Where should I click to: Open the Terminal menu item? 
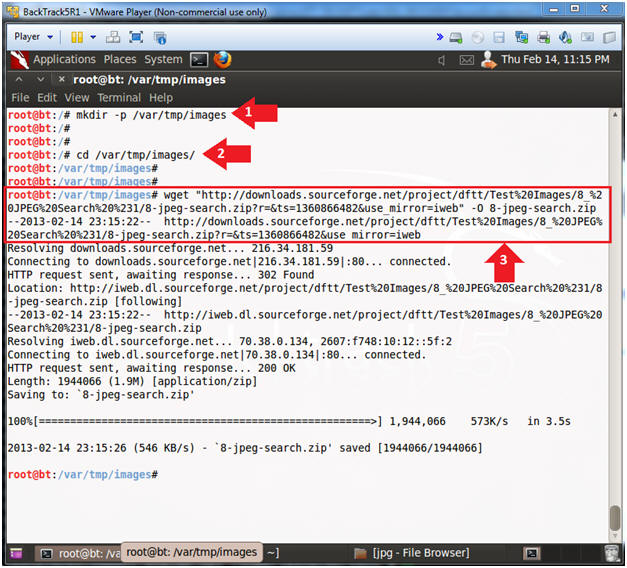[119, 98]
